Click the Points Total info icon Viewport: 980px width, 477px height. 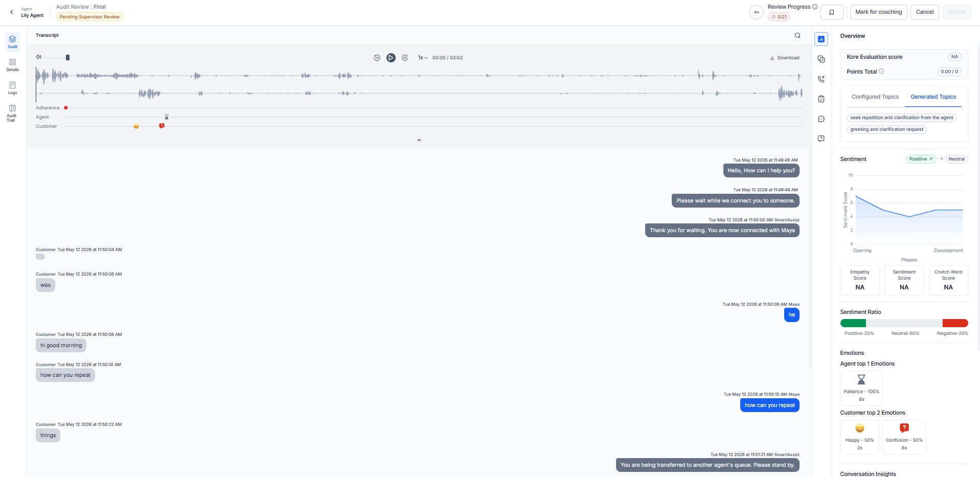click(x=881, y=72)
